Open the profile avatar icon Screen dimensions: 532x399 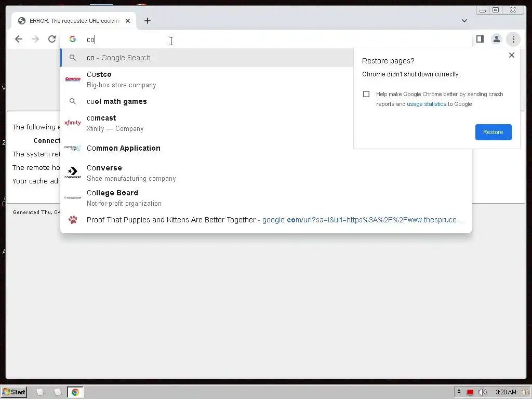[x=496, y=39]
